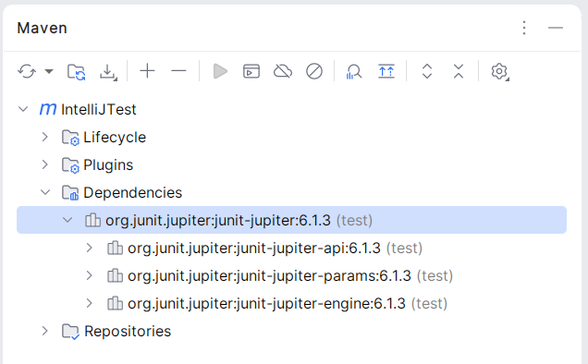This screenshot has height=364, width=588.
Task: Open the sync options dropdown arrow
Action: [49, 71]
